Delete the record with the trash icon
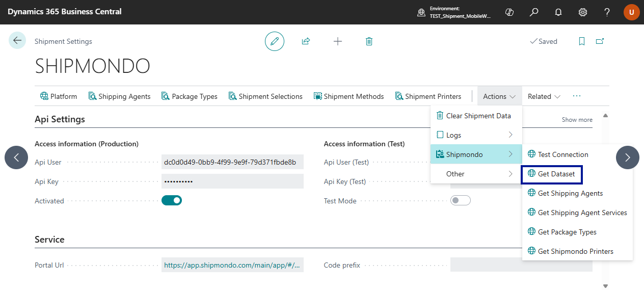This screenshot has width=644, height=290. coord(369,41)
